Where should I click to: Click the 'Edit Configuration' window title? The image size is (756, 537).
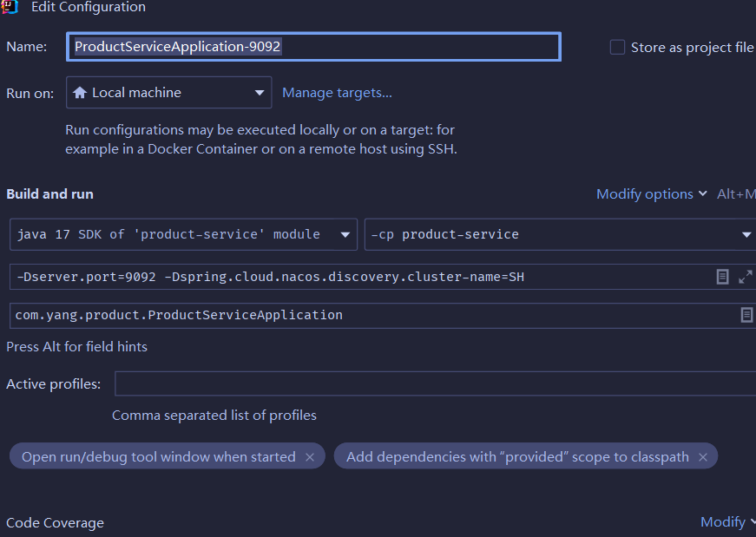89,7
